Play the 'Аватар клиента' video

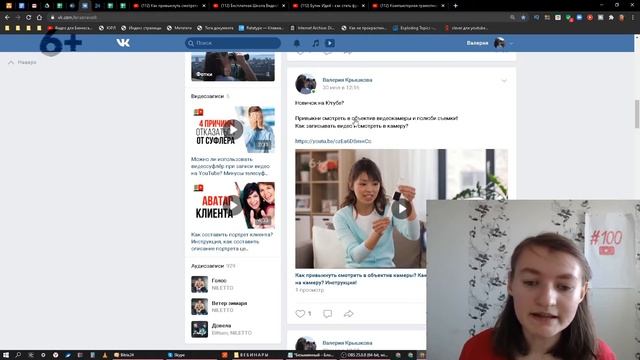pyautogui.click(x=234, y=205)
